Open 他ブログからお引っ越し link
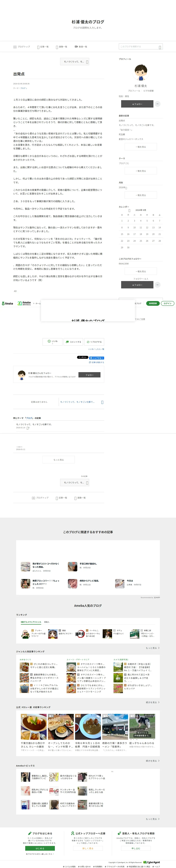This screenshot has width=176, height=868. point(40,854)
